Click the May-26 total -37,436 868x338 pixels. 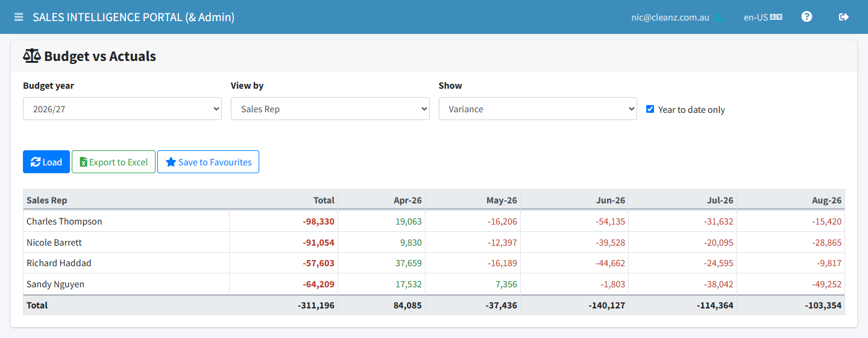click(501, 305)
